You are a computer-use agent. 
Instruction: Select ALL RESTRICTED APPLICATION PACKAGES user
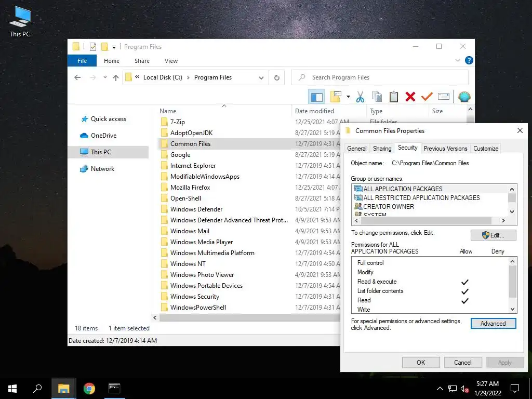(421, 197)
